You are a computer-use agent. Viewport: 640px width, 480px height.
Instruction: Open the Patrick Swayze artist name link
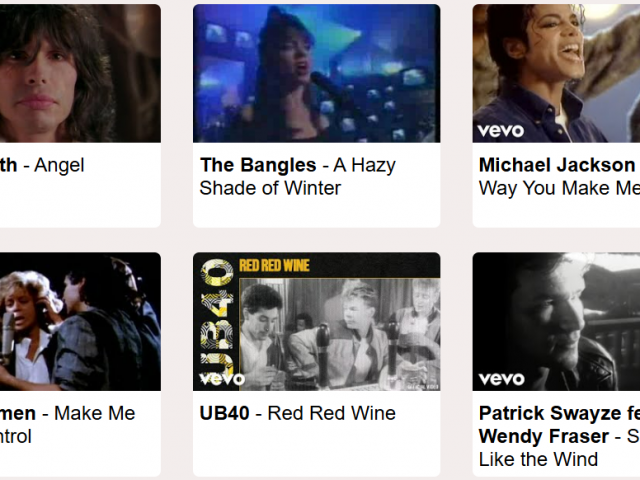[549, 413]
